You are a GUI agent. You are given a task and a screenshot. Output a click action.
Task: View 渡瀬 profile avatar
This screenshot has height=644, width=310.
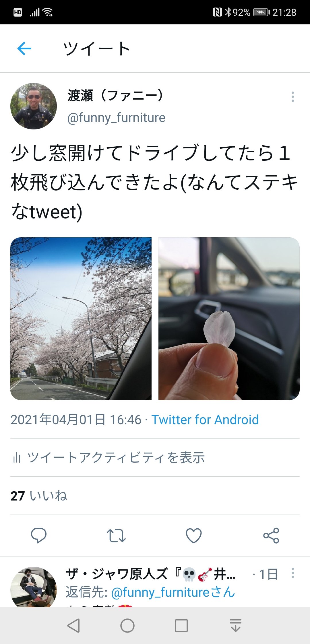click(34, 106)
